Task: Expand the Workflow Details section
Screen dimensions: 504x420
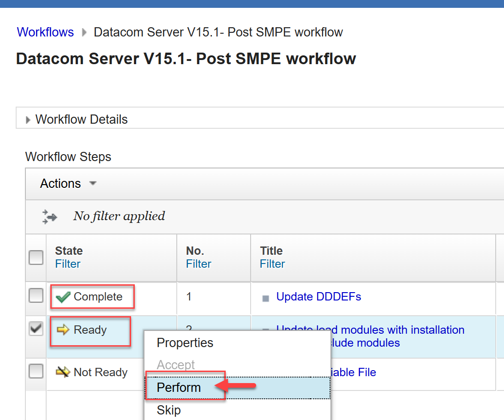Action: (29, 120)
